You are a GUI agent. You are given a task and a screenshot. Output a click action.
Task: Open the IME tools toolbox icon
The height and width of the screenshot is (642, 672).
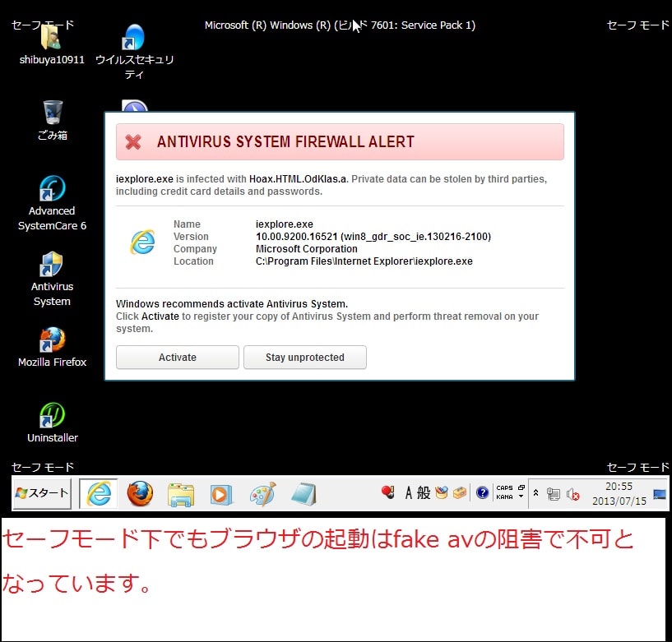(460, 493)
